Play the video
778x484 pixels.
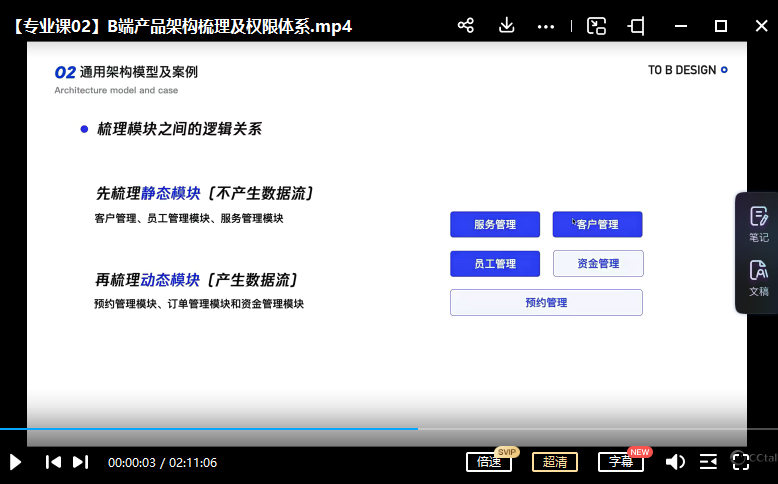pyautogui.click(x=15, y=462)
